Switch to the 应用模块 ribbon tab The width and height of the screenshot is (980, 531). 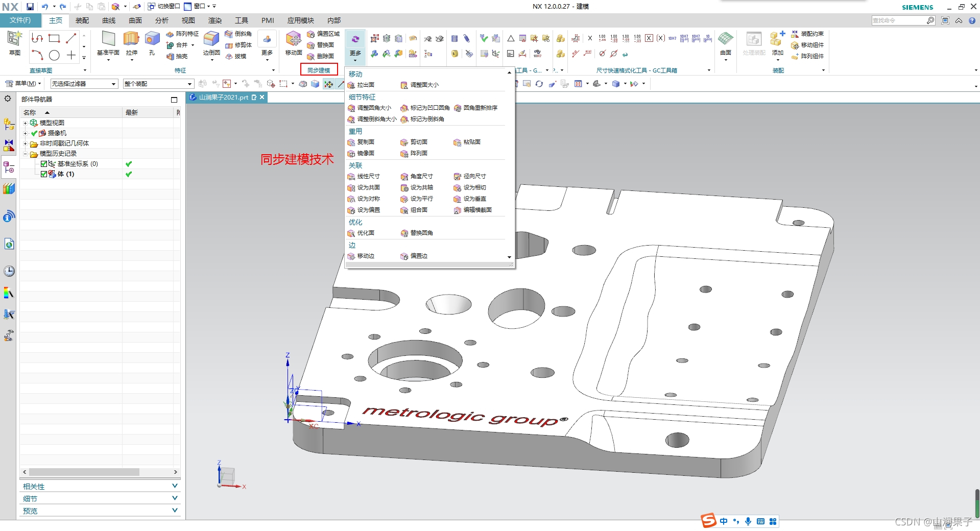(300, 20)
